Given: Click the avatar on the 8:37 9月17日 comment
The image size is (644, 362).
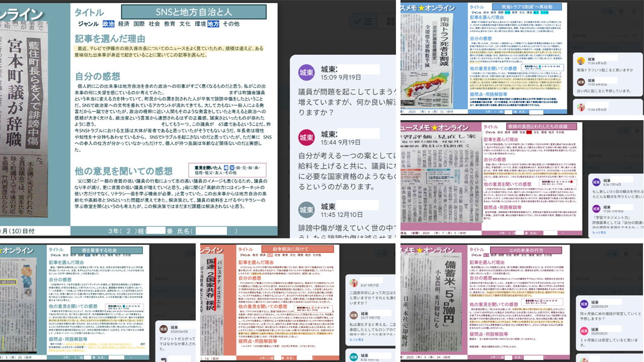Looking at the screenshot, I should [353, 282].
